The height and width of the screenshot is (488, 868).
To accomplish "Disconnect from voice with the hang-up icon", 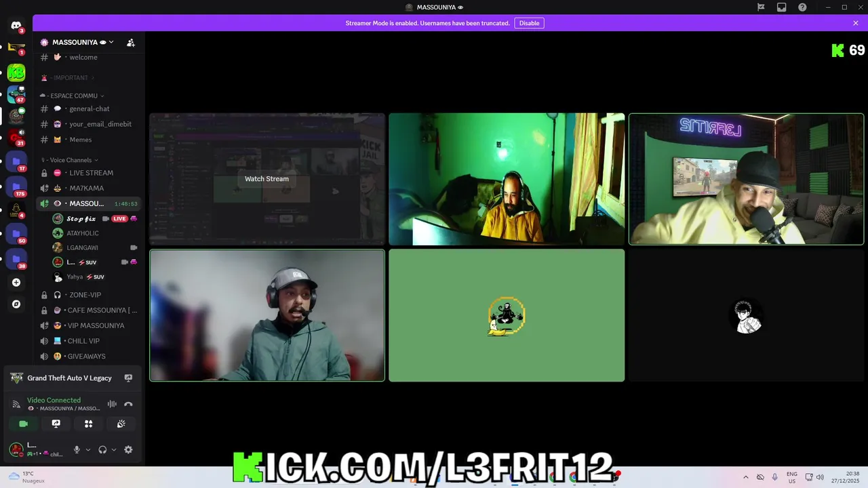I will pos(128,404).
